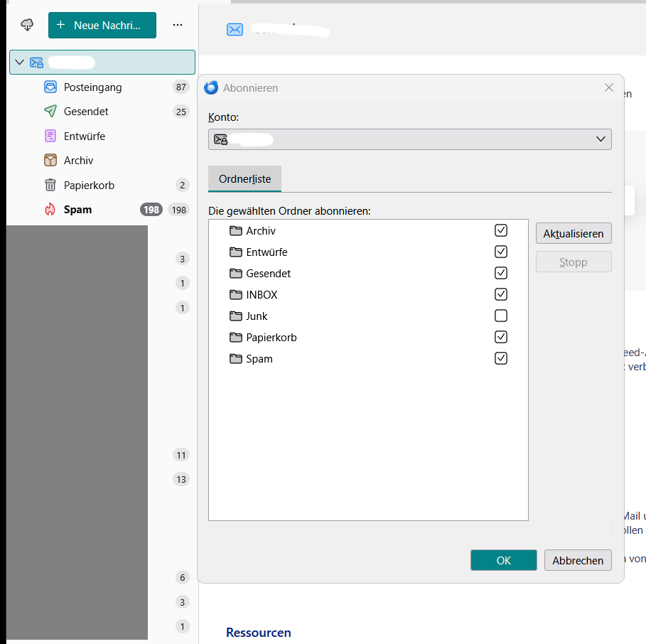Uncheck the Archiv subscription checkbox
Screen dimensions: 646x644
tap(501, 230)
